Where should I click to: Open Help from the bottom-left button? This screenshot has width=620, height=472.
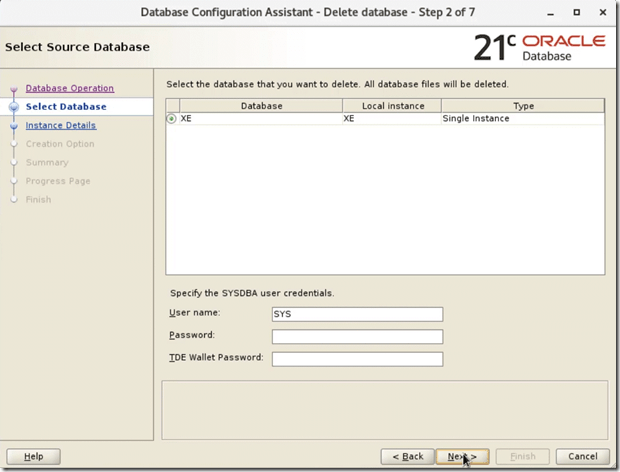pos(33,457)
